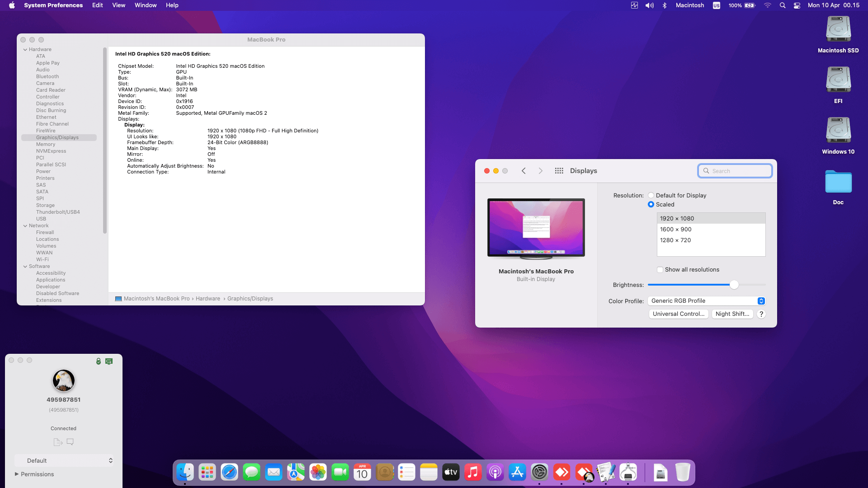Click the green lock icon in AnyDesk panel
This screenshot has width=868, height=488.
98,361
